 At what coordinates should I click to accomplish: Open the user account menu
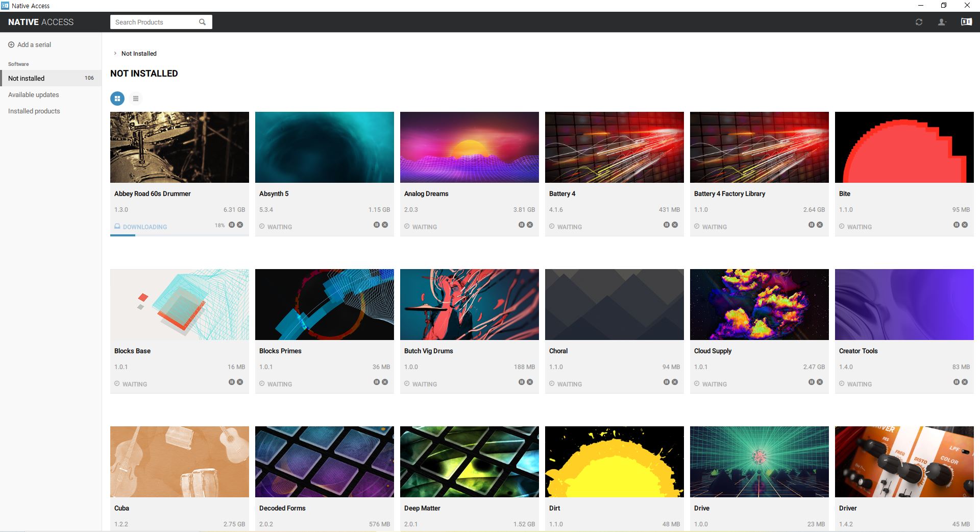click(942, 22)
